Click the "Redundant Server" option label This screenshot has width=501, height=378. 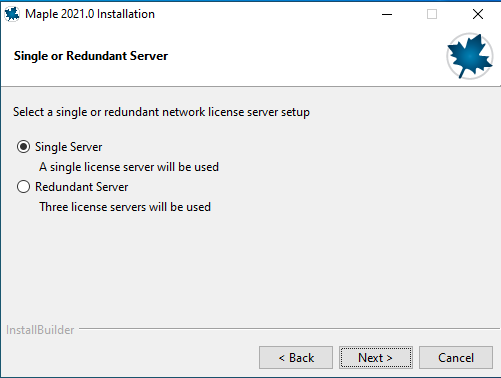tap(81, 187)
